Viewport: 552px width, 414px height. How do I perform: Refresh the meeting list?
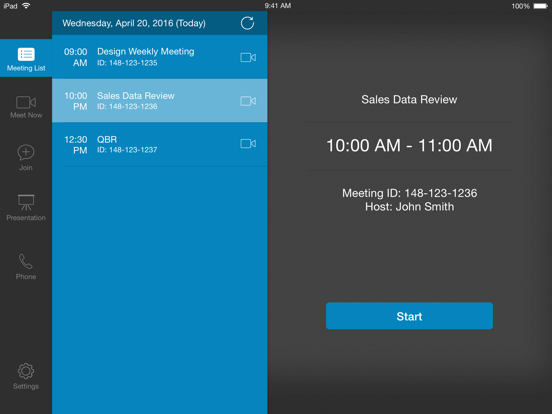point(247,23)
